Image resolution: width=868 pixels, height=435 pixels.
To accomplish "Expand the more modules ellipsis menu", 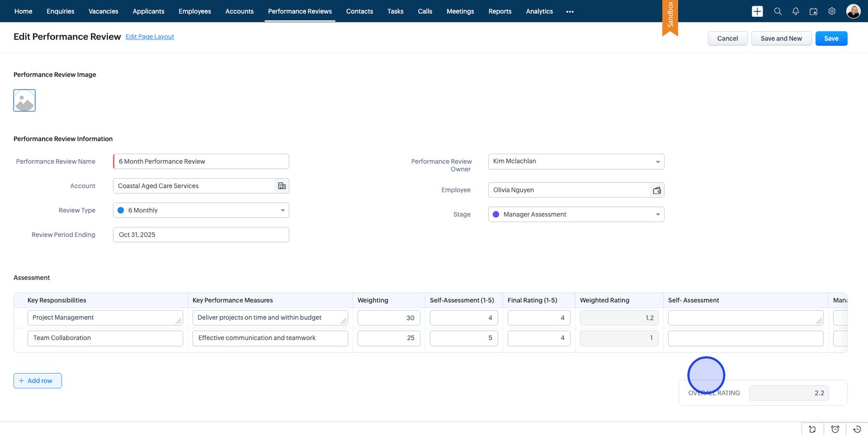I will [570, 11].
